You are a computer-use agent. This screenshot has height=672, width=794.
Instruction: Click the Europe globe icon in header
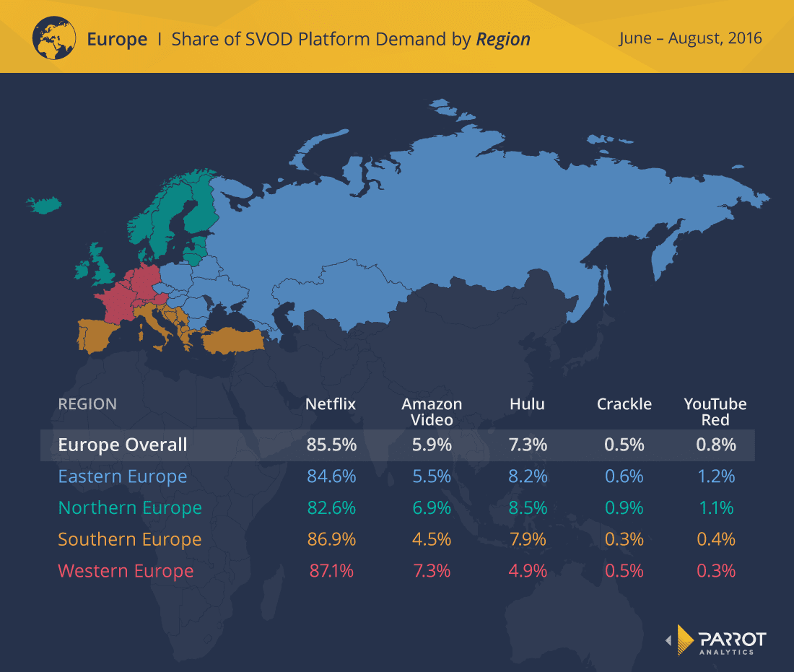pyautogui.click(x=54, y=38)
